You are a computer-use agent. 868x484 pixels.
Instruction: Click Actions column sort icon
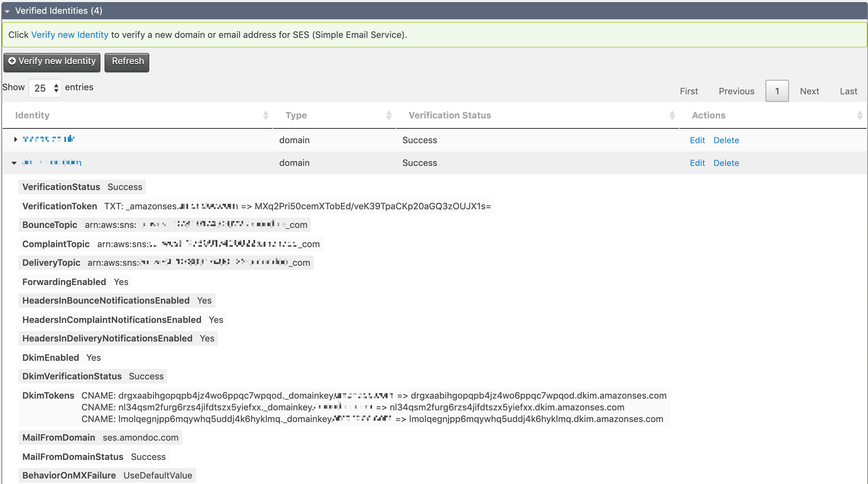tap(860, 115)
